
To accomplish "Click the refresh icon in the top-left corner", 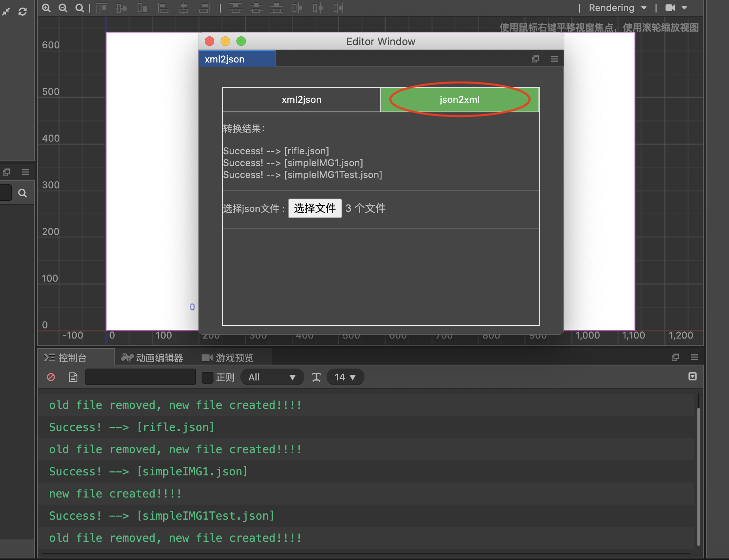I will (23, 11).
